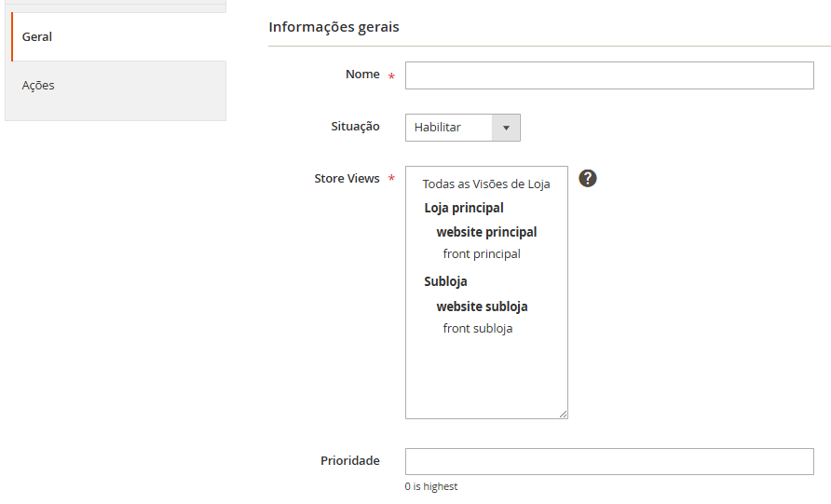Click the Loja principal group heading

[464, 208]
